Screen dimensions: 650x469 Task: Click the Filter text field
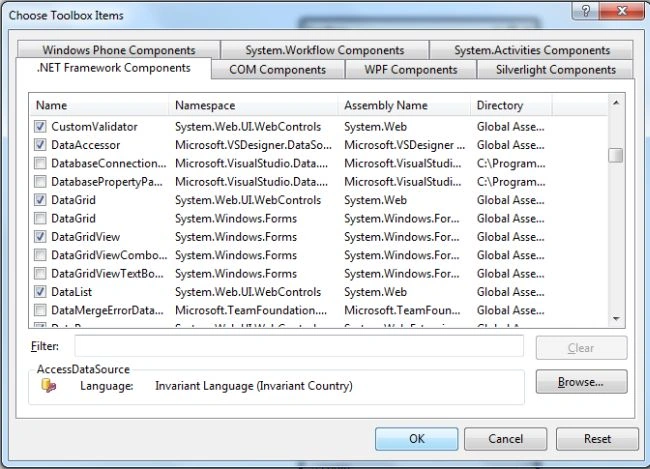(x=299, y=346)
